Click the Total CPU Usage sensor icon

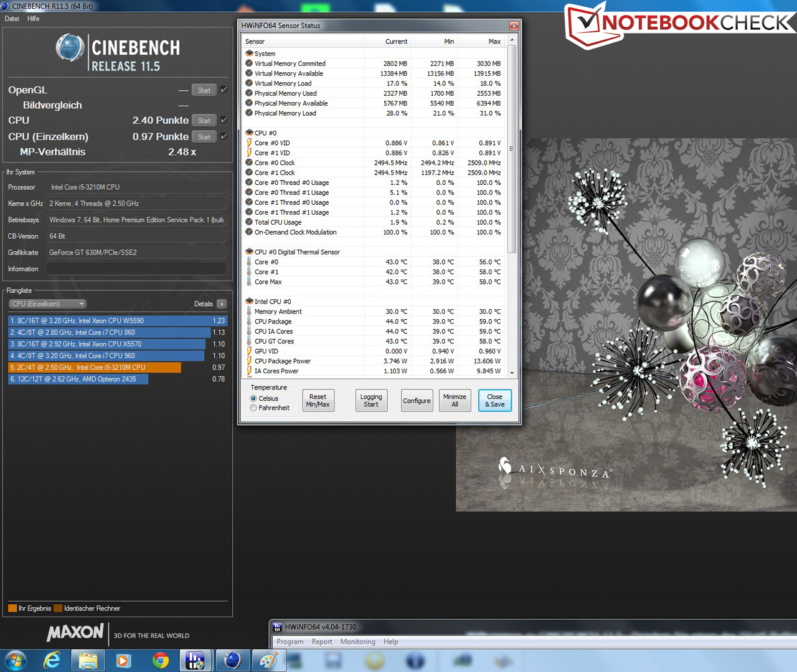click(x=249, y=222)
